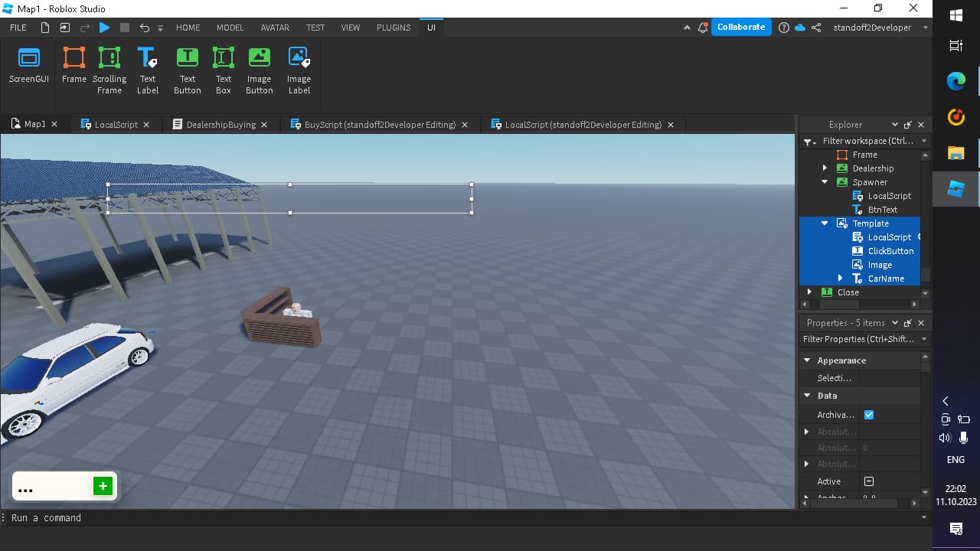Screen dimensions: 980x551
Task: Switch to the PLUGINS ribbon tab
Action: coord(394,28)
